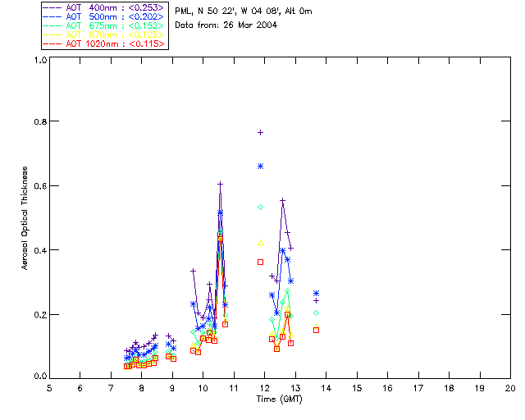
Task: Click y-axis tick label 0.4
Action: (x=40, y=250)
